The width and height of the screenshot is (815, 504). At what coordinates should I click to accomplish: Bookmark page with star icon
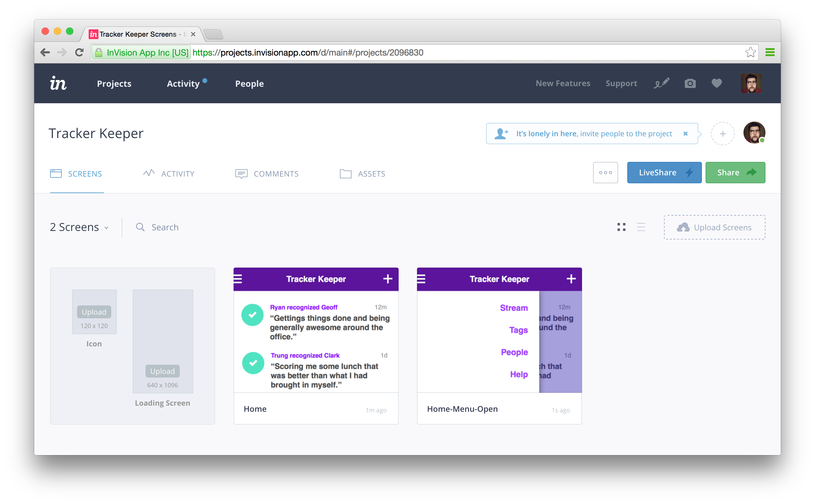click(750, 52)
